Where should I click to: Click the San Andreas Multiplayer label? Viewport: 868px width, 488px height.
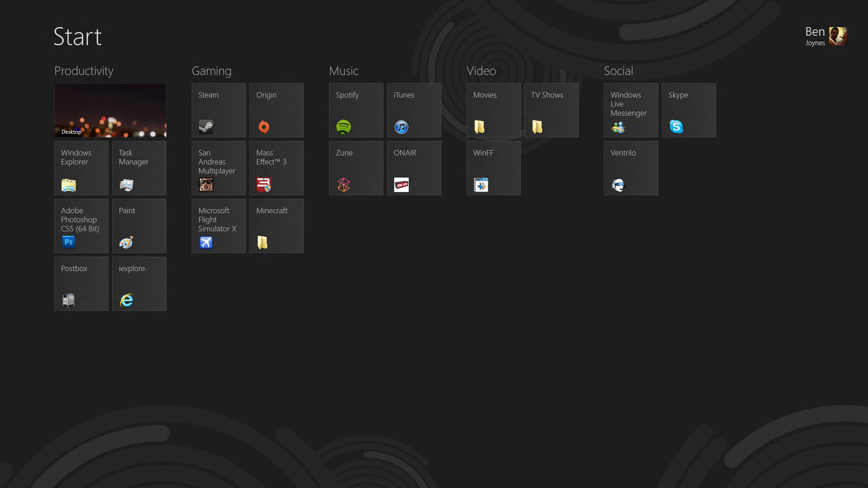217,162
